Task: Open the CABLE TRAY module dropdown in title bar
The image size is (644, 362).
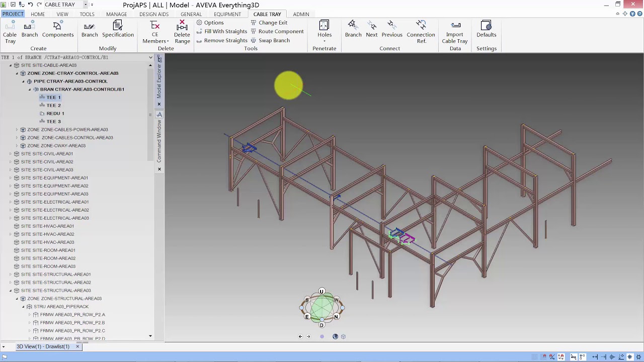Action: 86,5
